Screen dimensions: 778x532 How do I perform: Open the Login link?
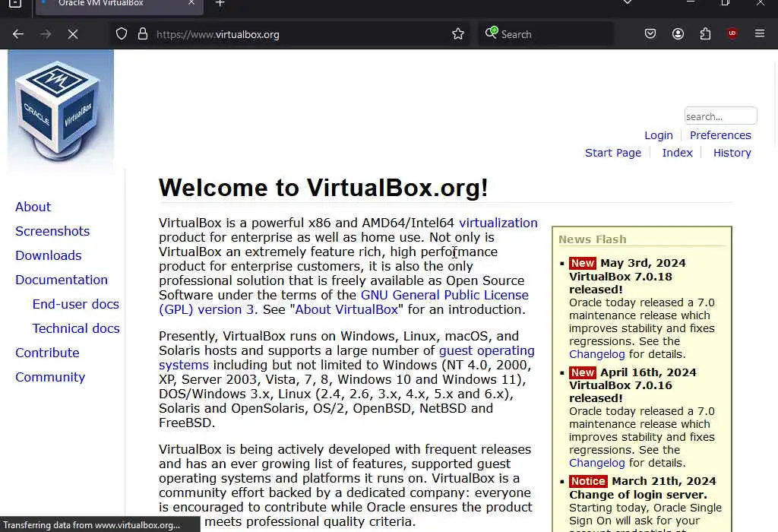[659, 135]
